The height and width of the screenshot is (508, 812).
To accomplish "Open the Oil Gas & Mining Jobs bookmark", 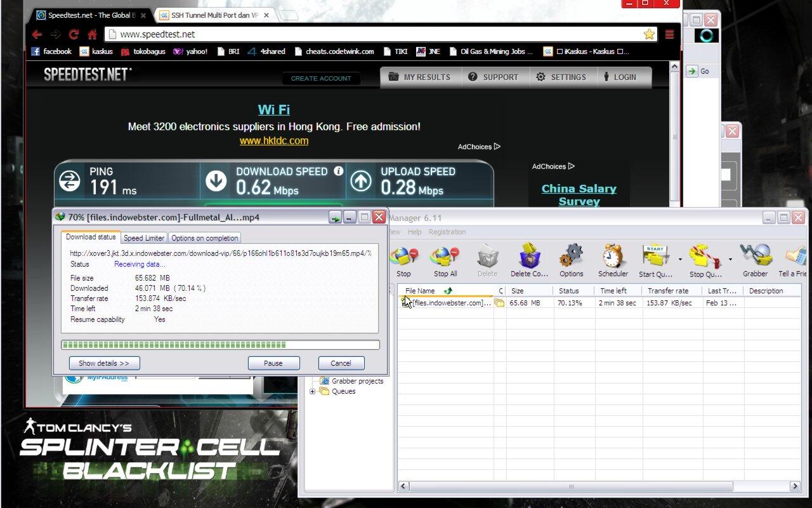I will (x=491, y=51).
